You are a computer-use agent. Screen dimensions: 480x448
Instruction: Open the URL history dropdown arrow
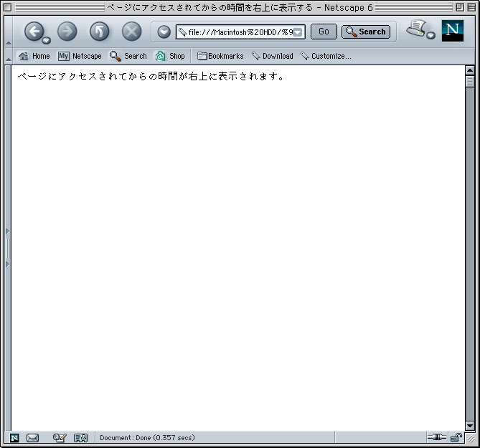298,32
